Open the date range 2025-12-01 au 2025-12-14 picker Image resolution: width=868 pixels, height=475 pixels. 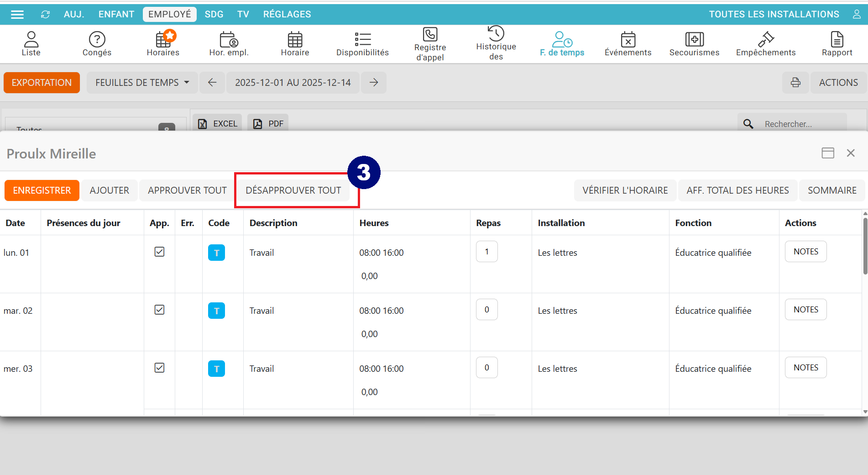[x=293, y=83]
